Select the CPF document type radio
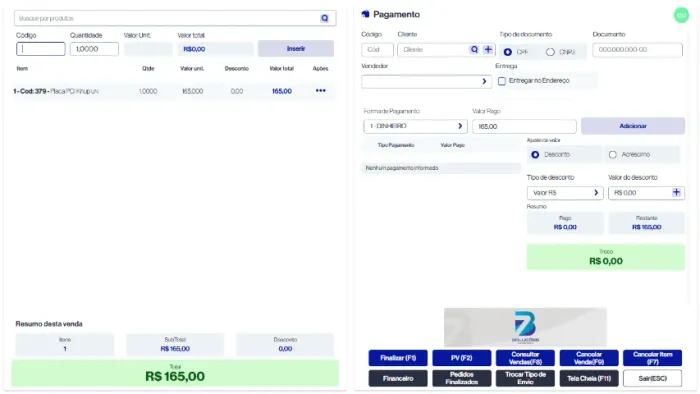 pyautogui.click(x=508, y=52)
